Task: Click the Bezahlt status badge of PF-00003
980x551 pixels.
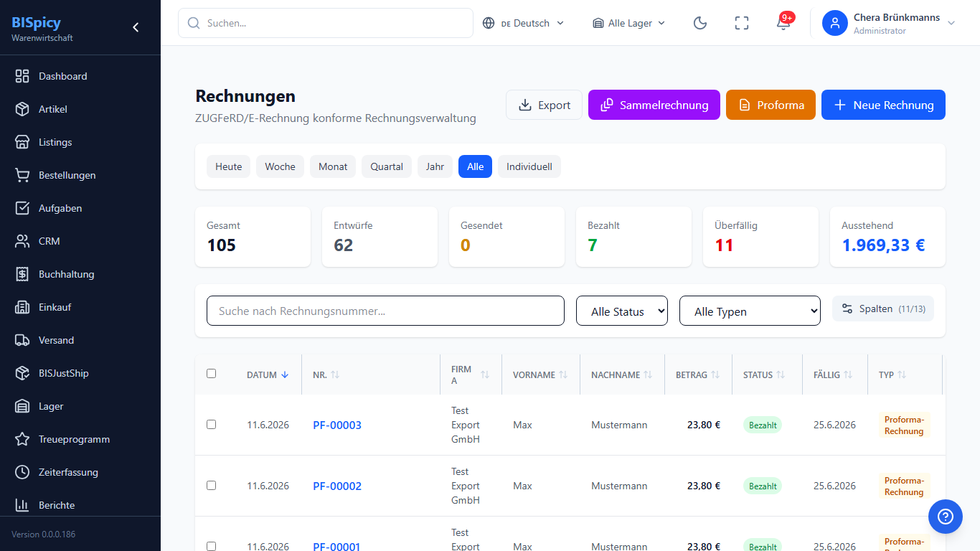Action: click(763, 425)
